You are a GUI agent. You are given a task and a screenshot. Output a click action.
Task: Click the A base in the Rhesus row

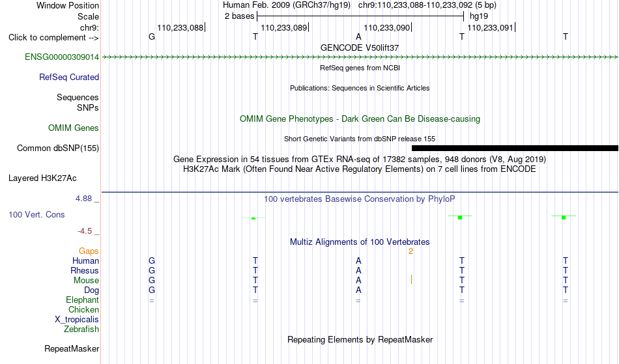point(358,271)
